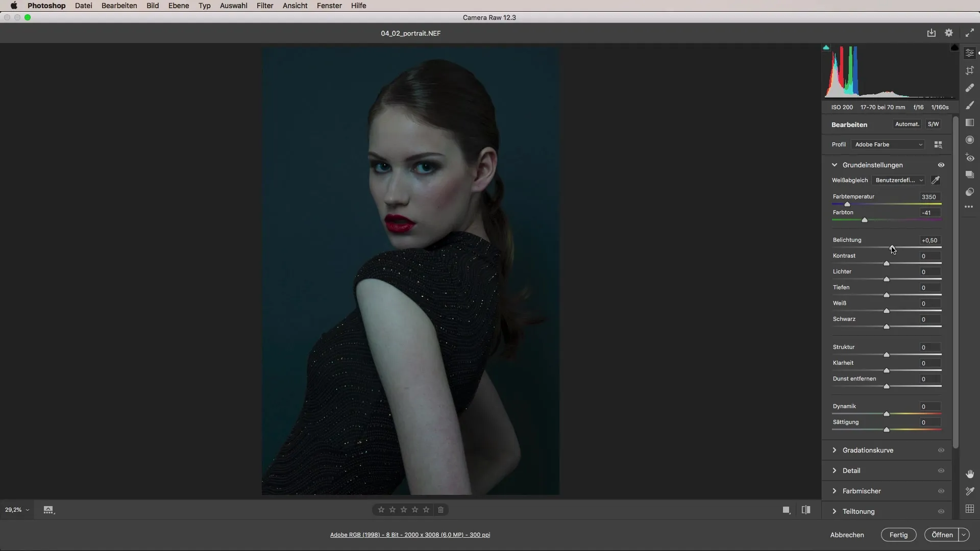Click the save image download icon
980x551 pixels.
pos(932,33)
